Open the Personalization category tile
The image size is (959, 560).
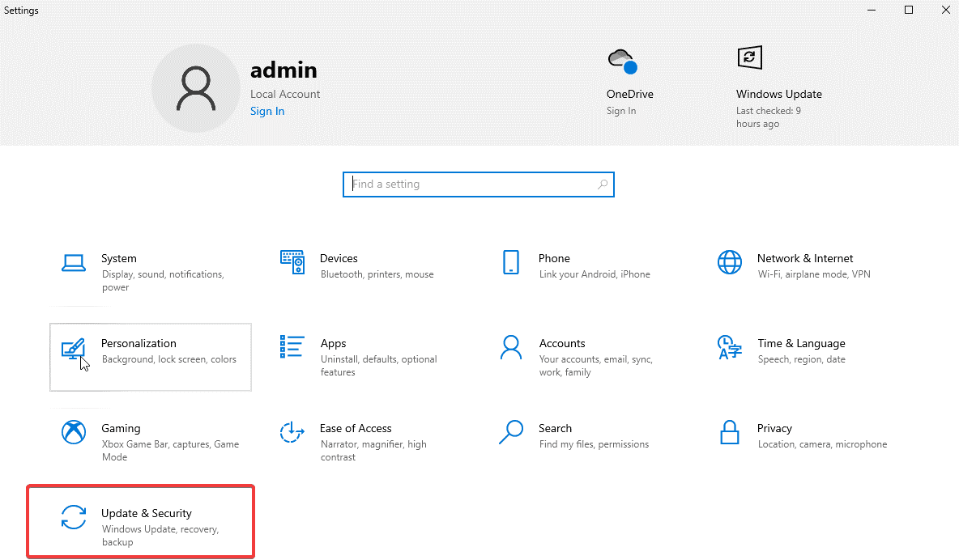pyautogui.click(x=151, y=357)
